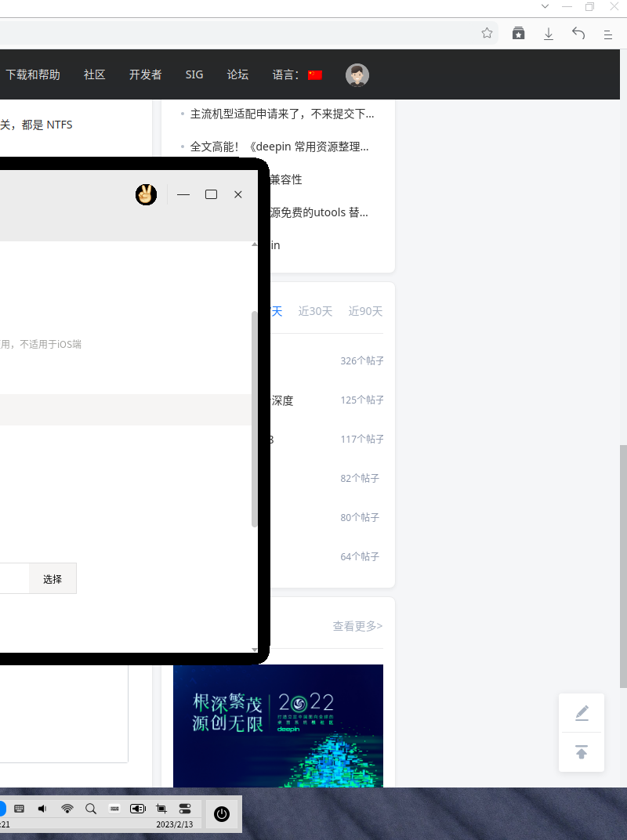Click the keyboard layout tray icon
Image resolution: width=627 pixels, height=840 pixels.
(114, 809)
